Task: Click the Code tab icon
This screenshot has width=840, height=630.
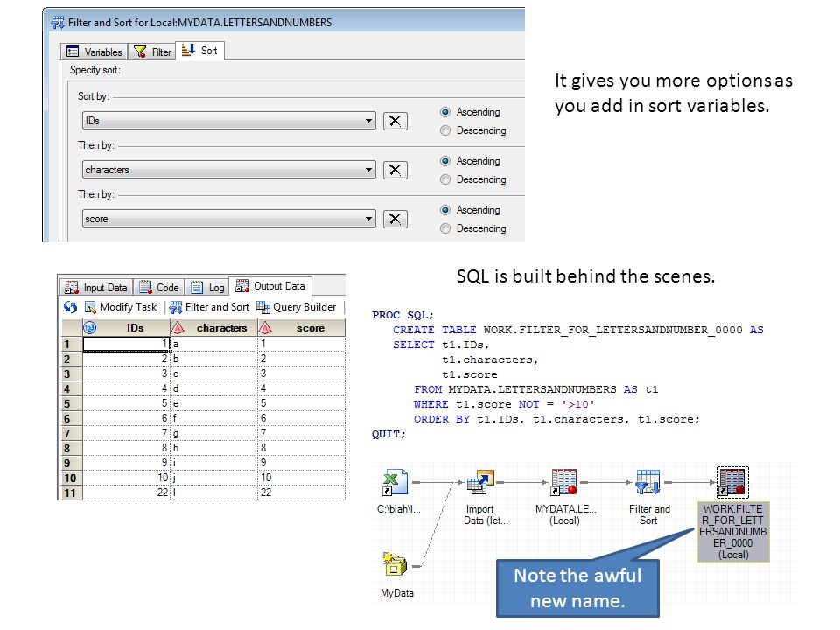Action: pos(145,288)
